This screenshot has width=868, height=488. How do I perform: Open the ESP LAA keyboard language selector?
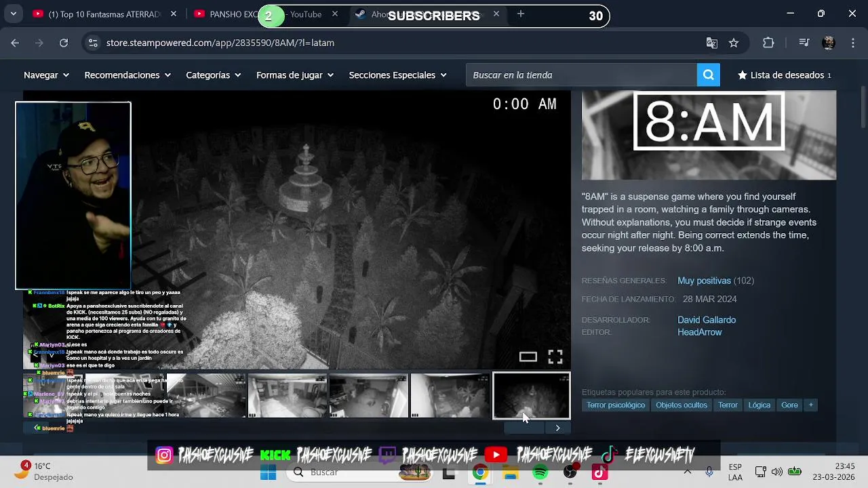click(x=735, y=472)
